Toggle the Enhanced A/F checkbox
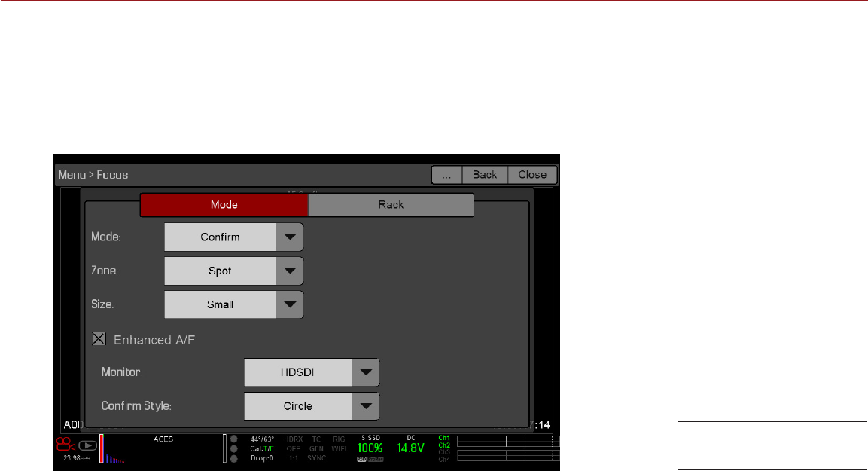This screenshot has height=471, width=868. [x=99, y=339]
